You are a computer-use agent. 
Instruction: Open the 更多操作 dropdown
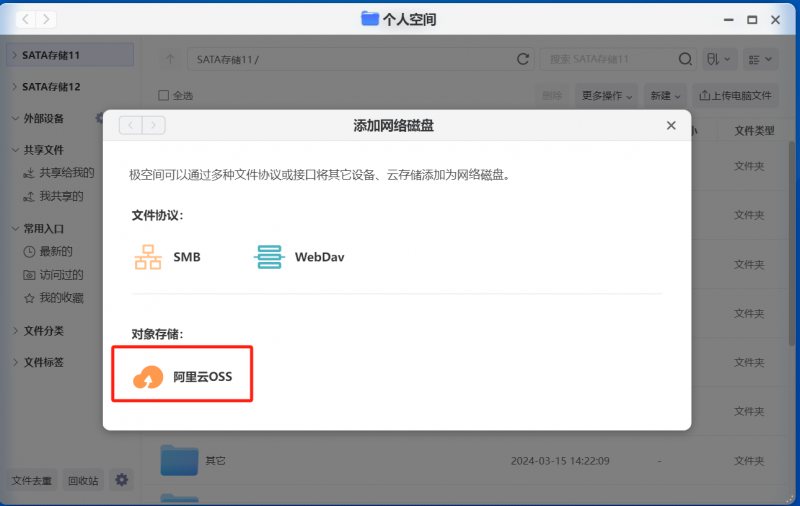(607, 95)
